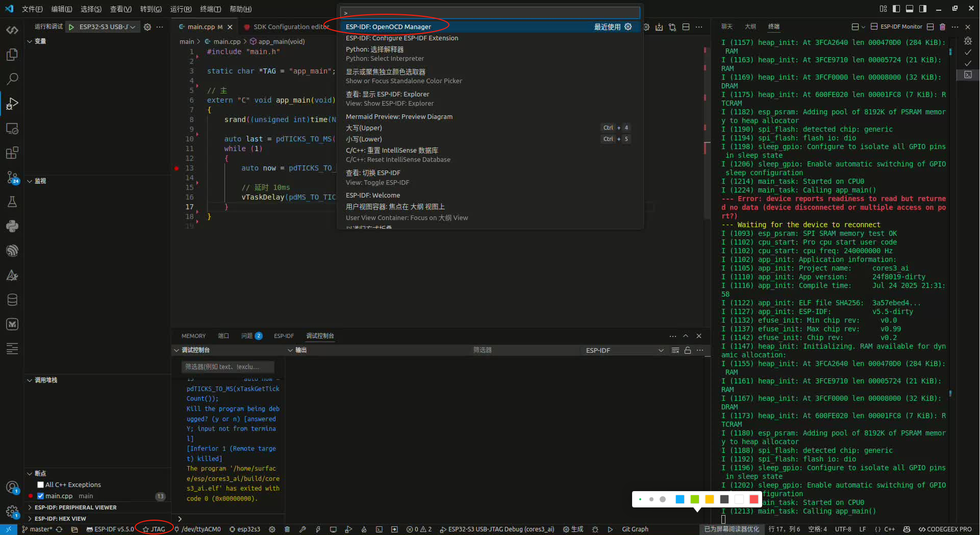Open the database view in activity bar
This screenshot has height=535, width=980.
point(12,300)
